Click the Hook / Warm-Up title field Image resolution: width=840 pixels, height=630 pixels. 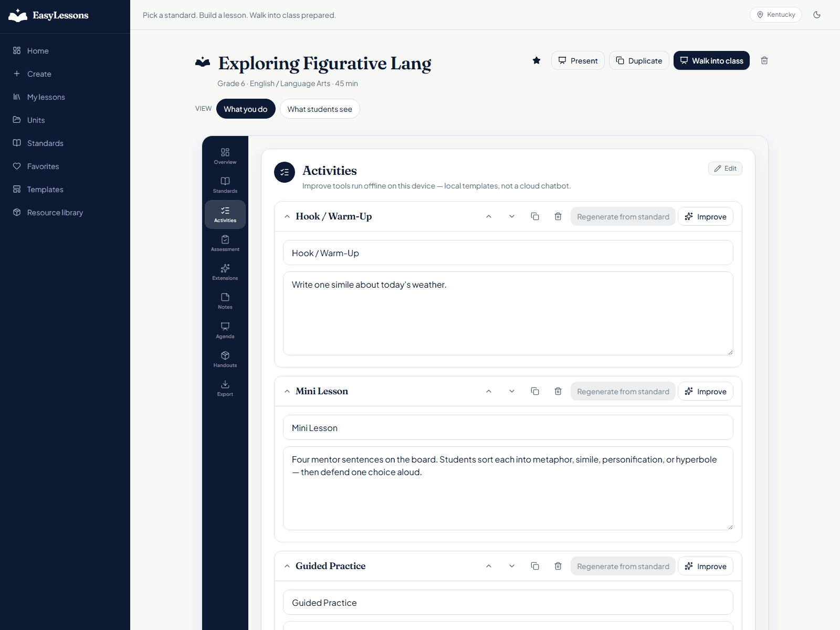pyautogui.click(x=508, y=253)
